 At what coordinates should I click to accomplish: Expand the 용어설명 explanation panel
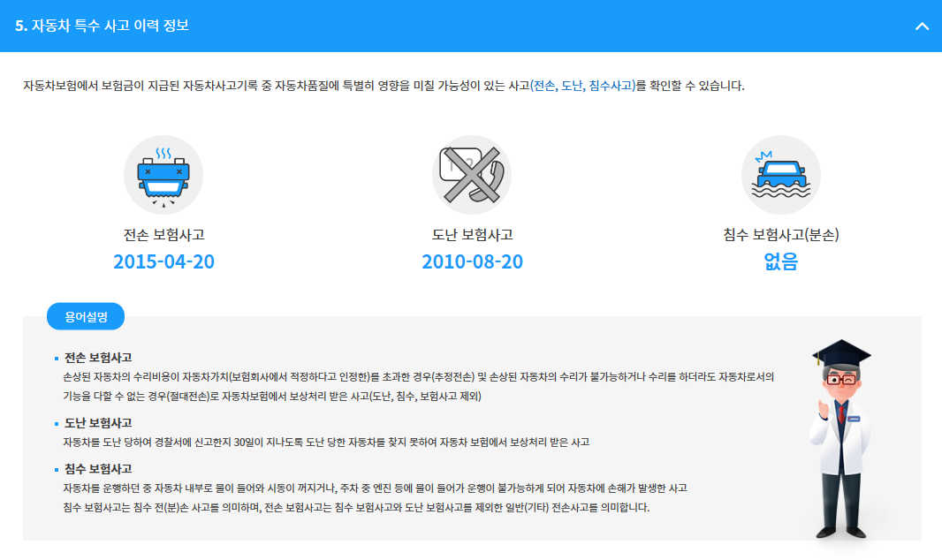[x=86, y=315]
